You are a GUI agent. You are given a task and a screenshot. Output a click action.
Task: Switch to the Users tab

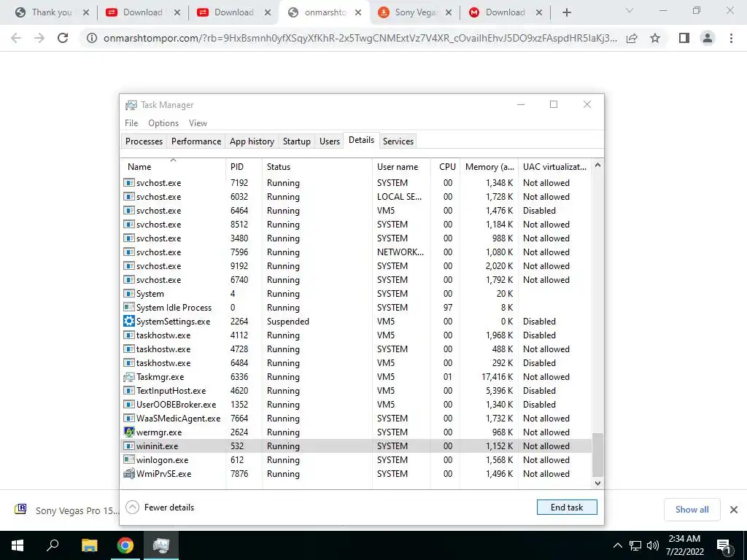coord(330,141)
